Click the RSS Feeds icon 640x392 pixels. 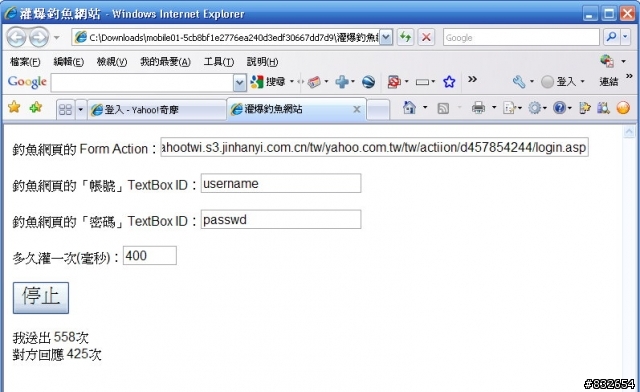[x=443, y=108]
